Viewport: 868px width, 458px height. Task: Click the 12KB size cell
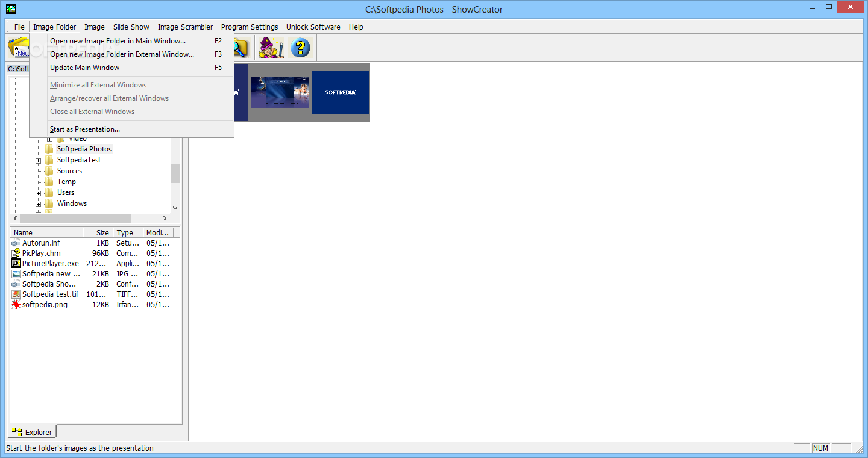[x=101, y=305]
